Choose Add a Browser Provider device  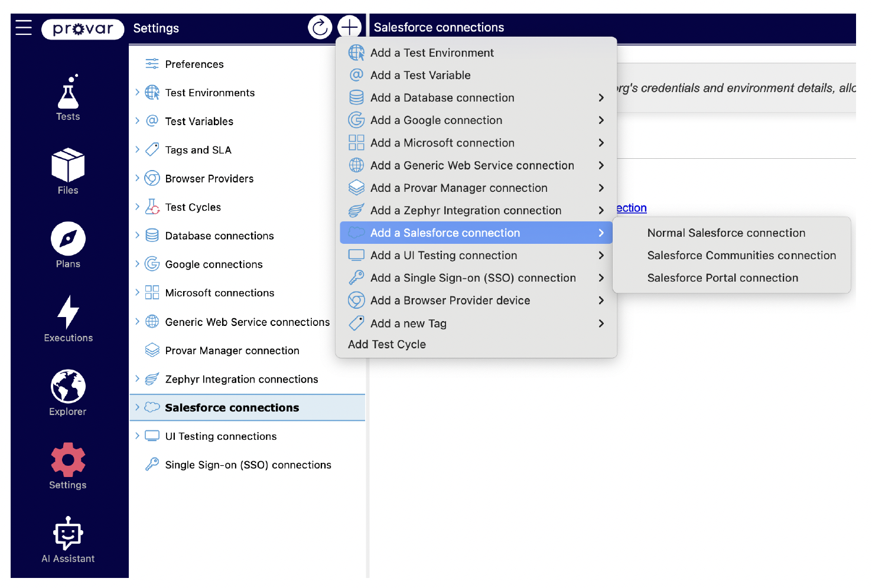(x=476, y=300)
